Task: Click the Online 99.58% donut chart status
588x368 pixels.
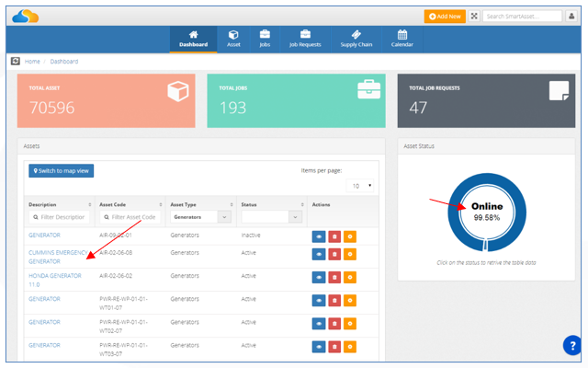Action: coord(487,213)
